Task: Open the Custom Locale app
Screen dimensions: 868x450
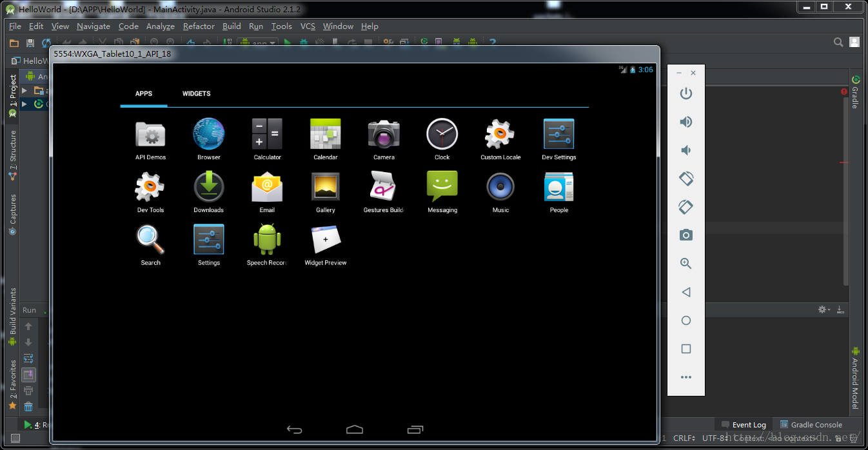Action: [x=500, y=139]
